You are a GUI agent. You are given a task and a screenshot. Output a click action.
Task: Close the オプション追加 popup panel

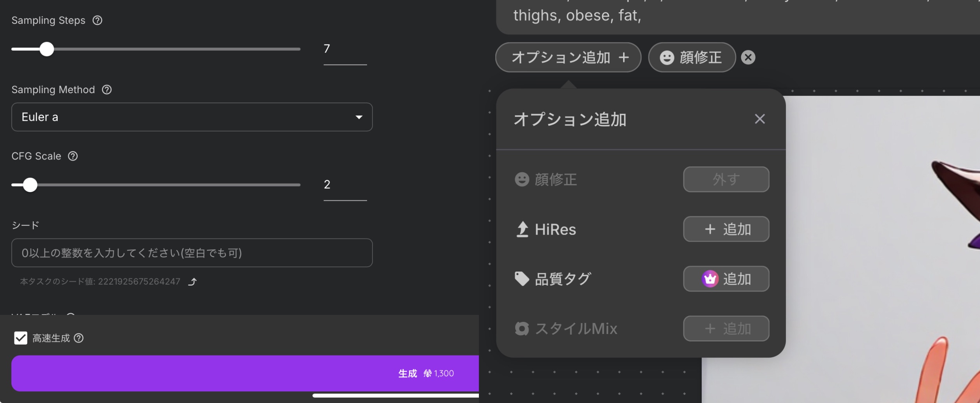tap(759, 119)
